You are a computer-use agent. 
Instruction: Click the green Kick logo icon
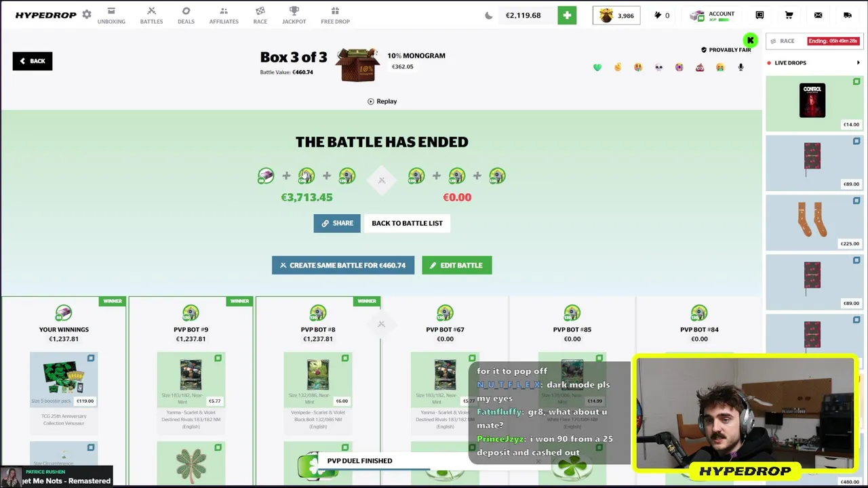pyautogui.click(x=750, y=41)
